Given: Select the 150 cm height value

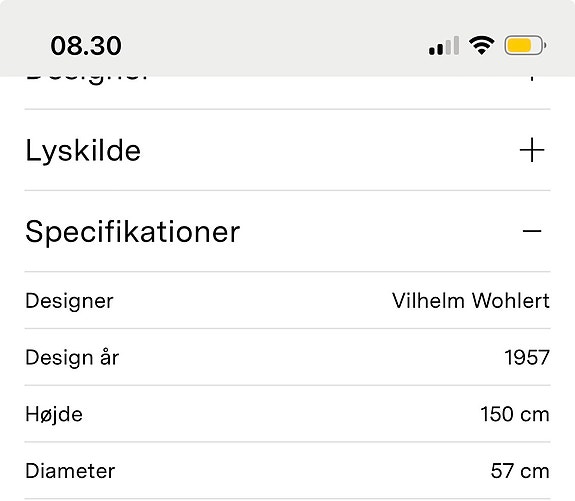Looking at the screenshot, I should (515, 414).
